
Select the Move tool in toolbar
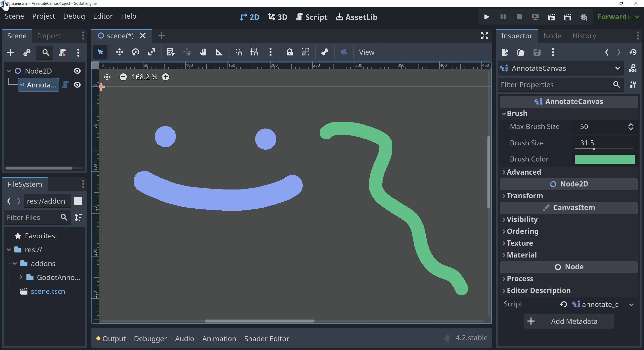[x=120, y=52]
